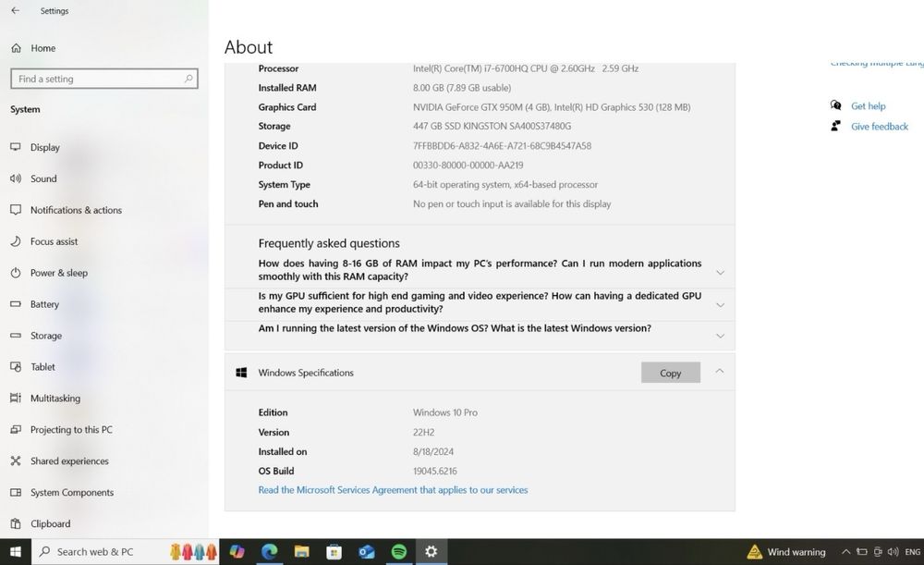Screen dimensions: 924x565
Task: Click the Focus assist moon icon
Action: [x=16, y=241]
